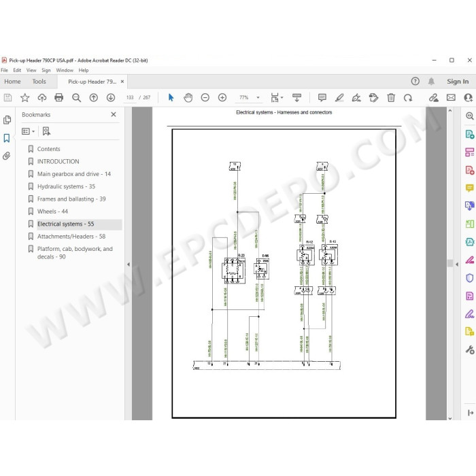The image size is (476, 476).
Task: Open Hydraulic systems - 35 bookmark
Action: click(66, 186)
